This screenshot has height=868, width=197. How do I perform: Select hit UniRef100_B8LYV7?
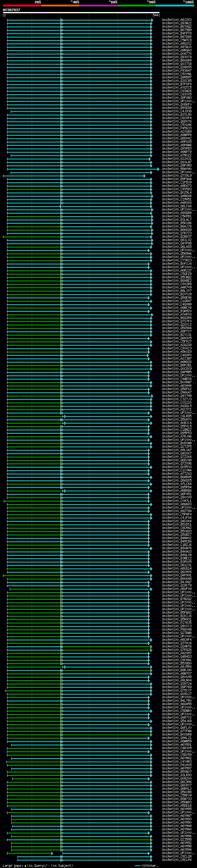[x=176, y=291]
